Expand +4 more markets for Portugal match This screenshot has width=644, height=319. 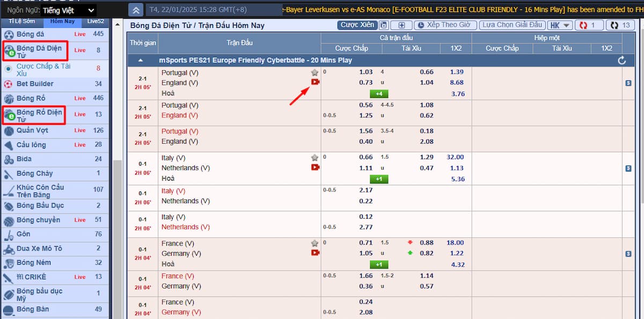click(x=378, y=94)
